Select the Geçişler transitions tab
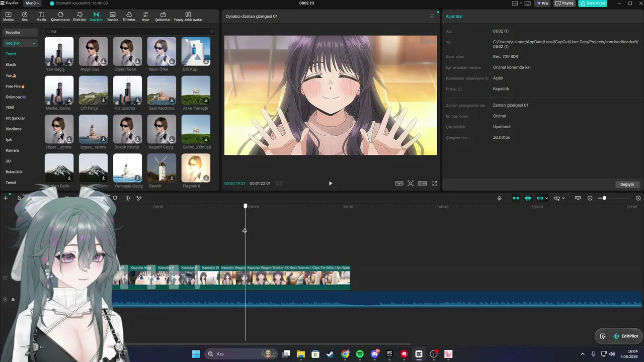 point(96,17)
